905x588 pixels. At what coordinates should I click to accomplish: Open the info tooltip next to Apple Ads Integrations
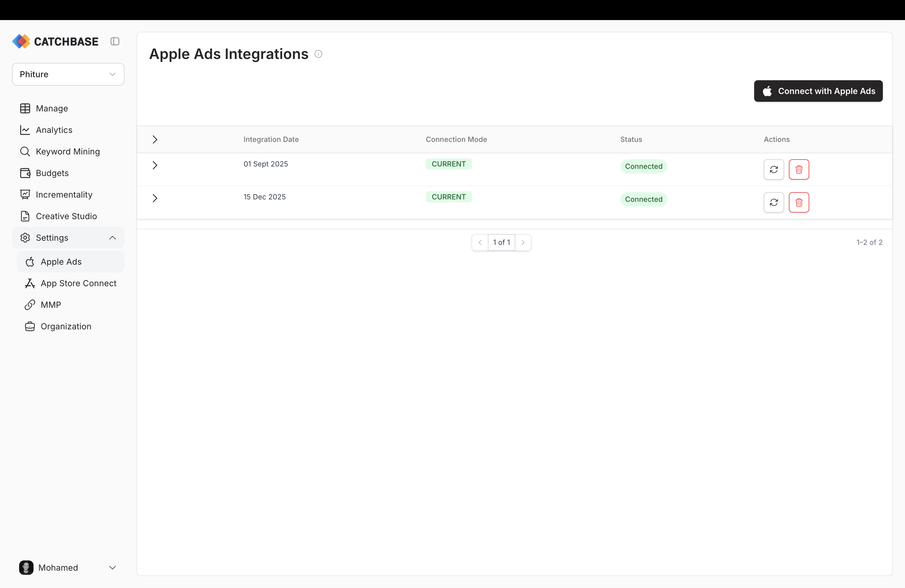point(318,54)
